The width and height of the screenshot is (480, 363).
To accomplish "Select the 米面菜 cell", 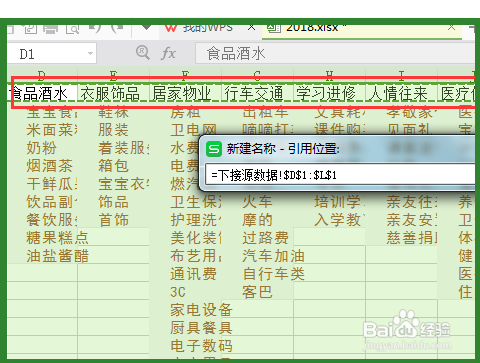I will [x=42, y=130].
